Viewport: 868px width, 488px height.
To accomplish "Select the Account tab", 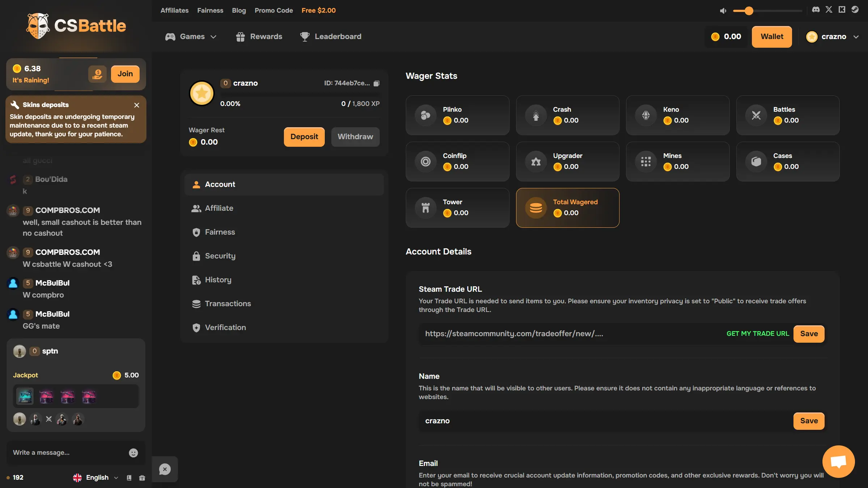I will [284, 184].
